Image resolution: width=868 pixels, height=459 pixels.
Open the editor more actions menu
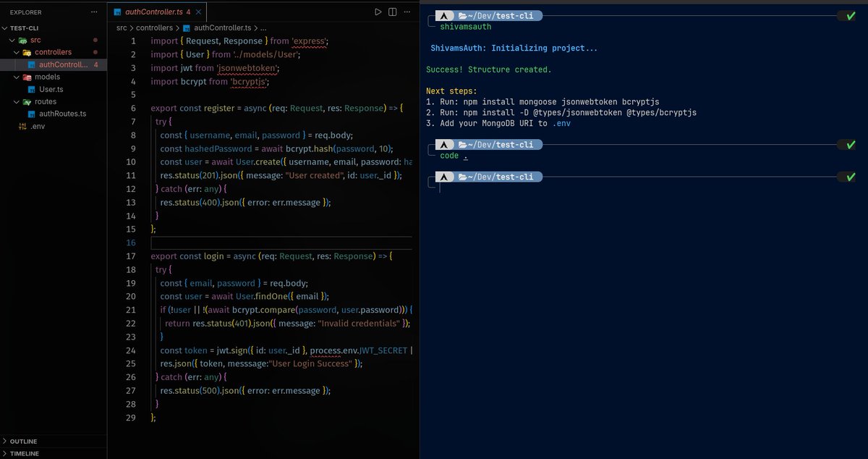pos(407,12)
